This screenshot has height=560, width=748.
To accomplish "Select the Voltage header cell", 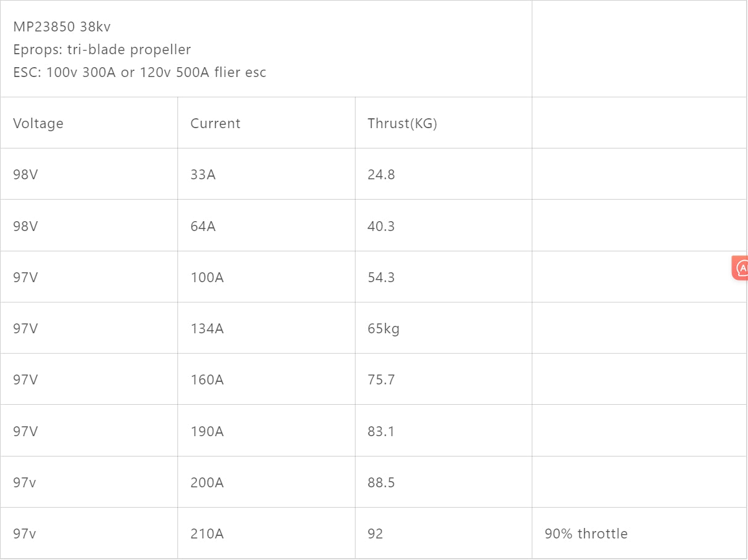I will pos(89,123).
